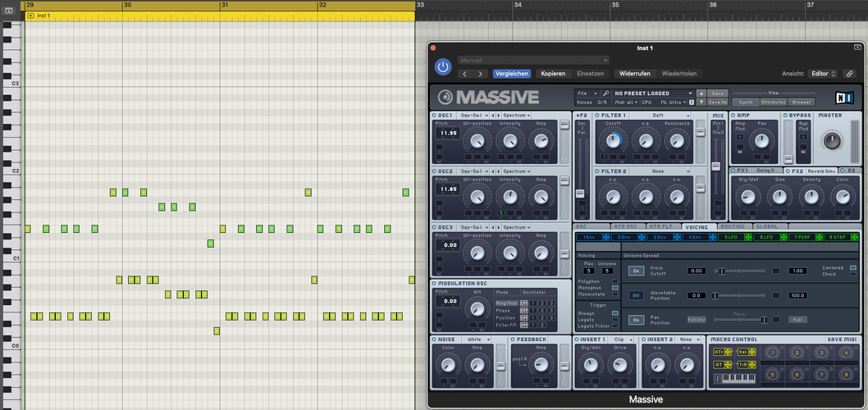Screen dimensions: 868x410
Task: Click the Massive logo
Action: [x=487, y=98]
